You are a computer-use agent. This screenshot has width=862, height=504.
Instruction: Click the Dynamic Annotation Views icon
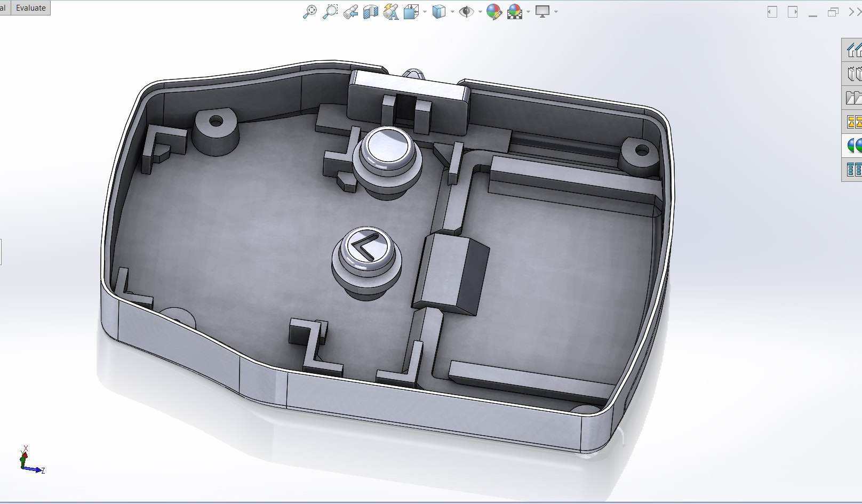[391, 12]
